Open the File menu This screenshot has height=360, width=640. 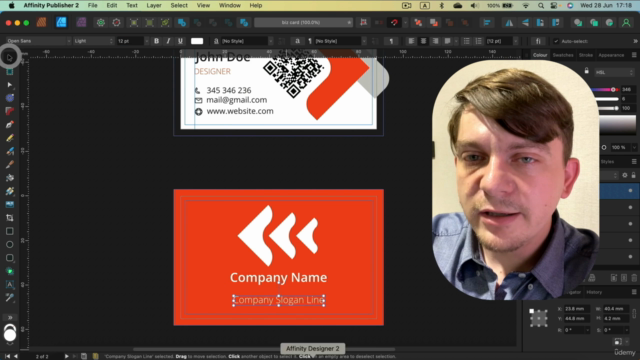(x=93, y=5)
